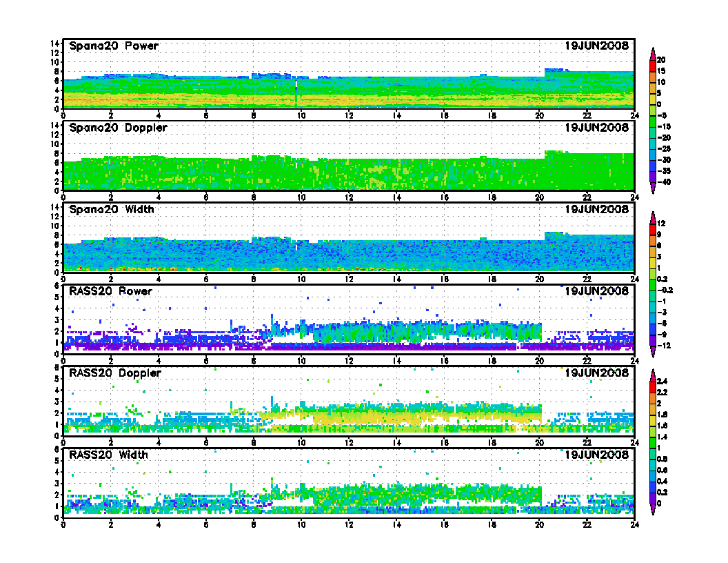Pick the yellow segment of the top colorbar
This screenshot has height=563, width=728.
[x=653, y=99]
